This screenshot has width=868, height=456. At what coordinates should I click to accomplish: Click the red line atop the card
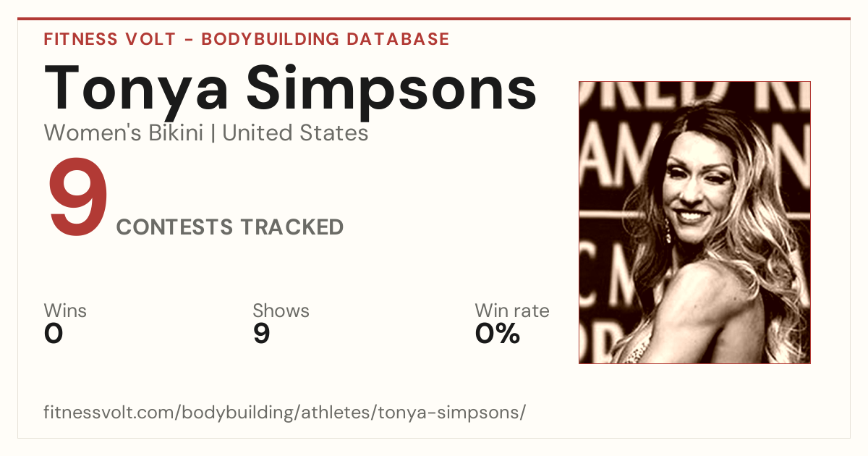coord(434,19)
